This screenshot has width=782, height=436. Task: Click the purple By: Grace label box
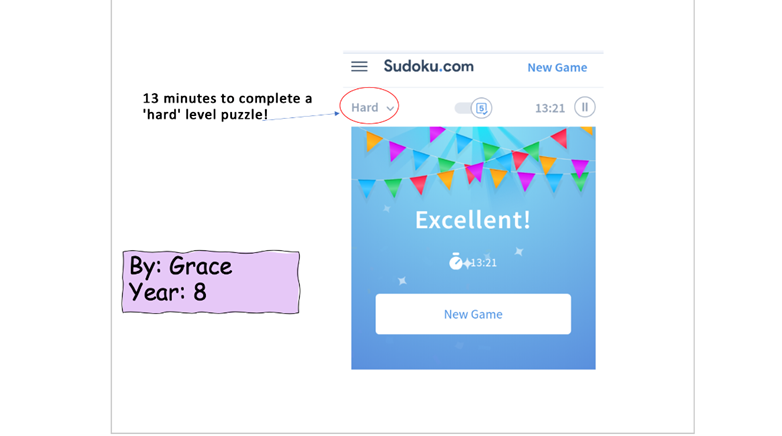click(x=211, y=282)
